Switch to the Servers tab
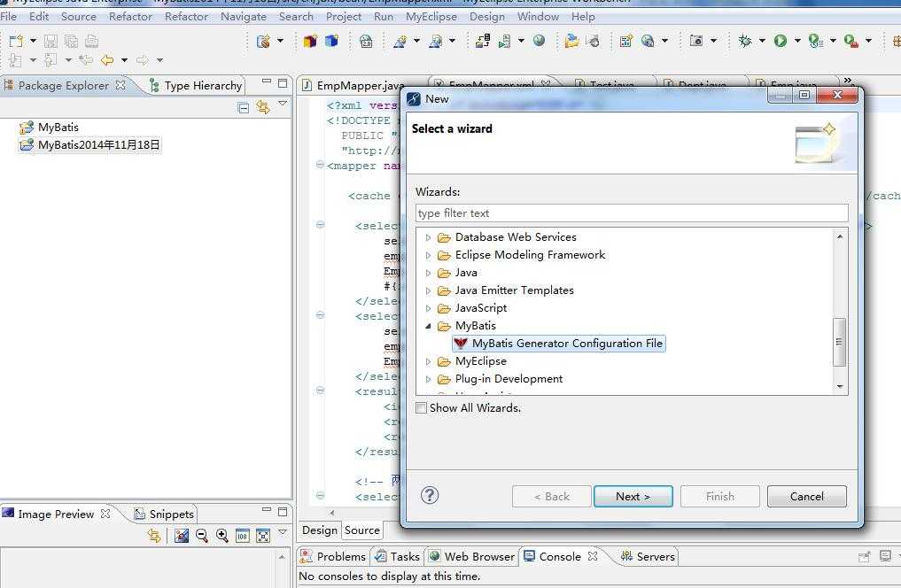This screenshot has width=901, height=588. coord(648,556)
